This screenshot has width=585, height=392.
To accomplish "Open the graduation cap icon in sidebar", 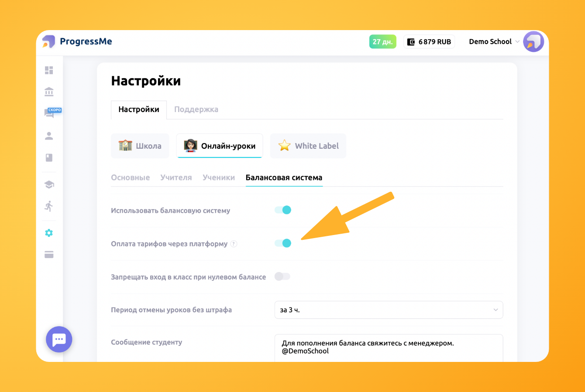I will pos(49,184).
